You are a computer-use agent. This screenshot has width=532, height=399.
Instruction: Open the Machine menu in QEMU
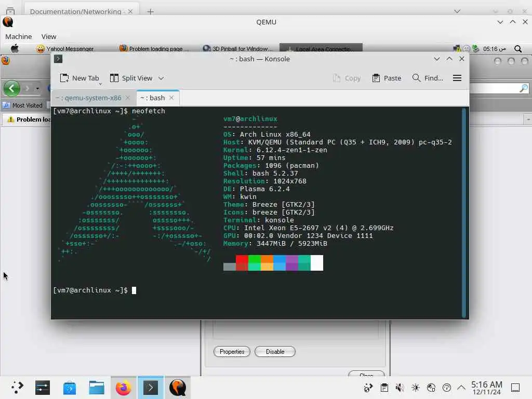tap(18, 36)
